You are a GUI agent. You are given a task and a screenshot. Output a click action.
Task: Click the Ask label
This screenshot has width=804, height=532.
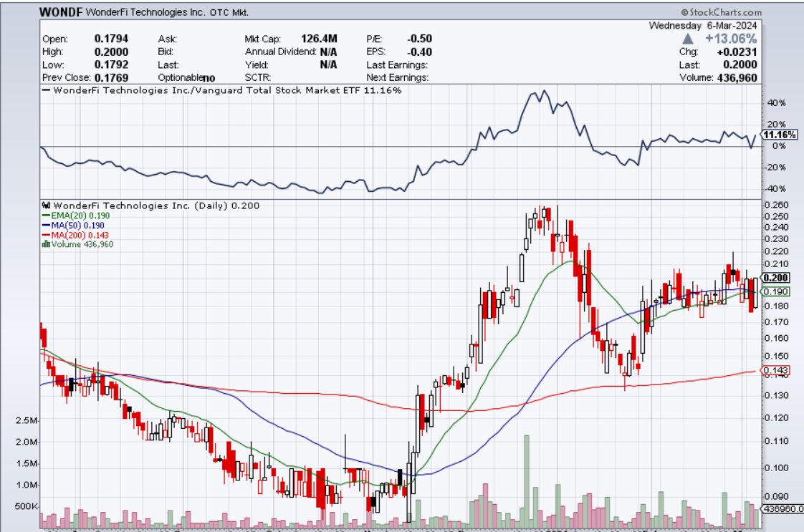tap(168, 39)
